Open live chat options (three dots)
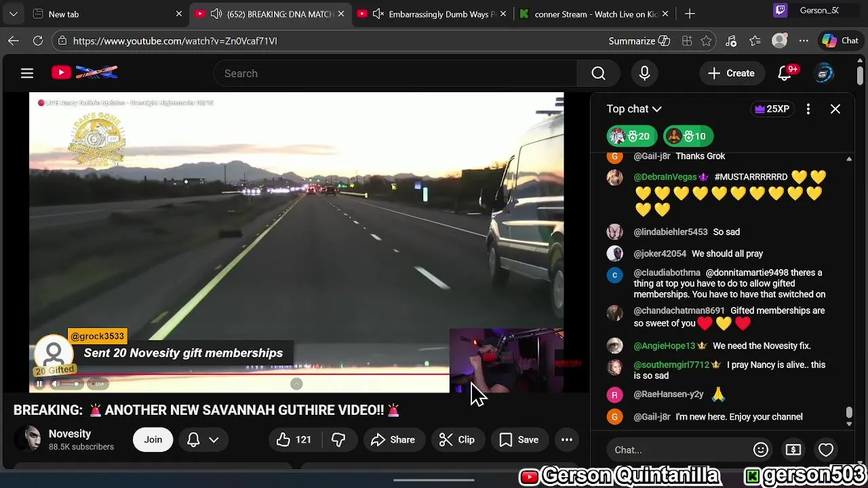Image resolution: width=868 pixels, height=488 pixels. [x=808, y=109]
